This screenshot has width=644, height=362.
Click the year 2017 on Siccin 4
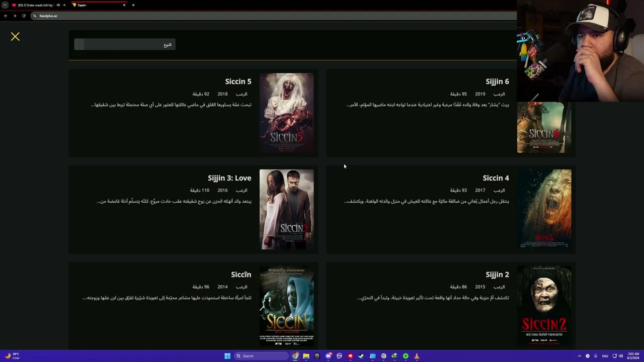point(480,191)
